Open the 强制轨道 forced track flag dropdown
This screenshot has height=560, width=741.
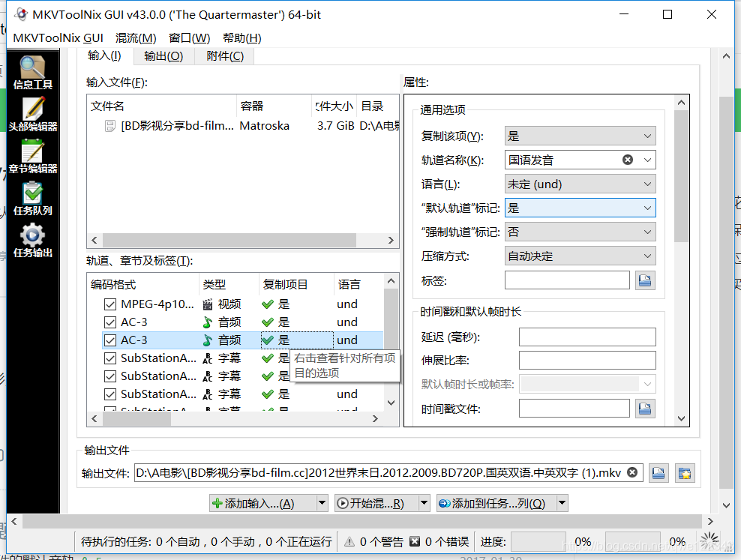click(x=580, y=232)
